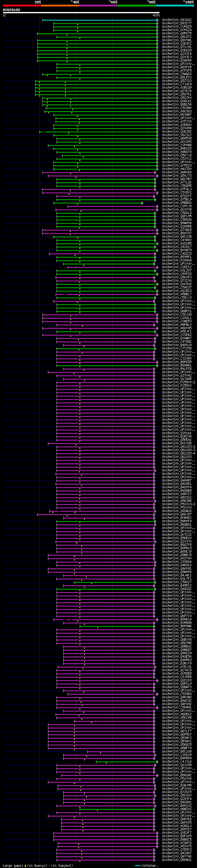Screen dimensions: 197x868
Task: Click label UniRef100_Q8VYW1
Action: click(176, 40)
